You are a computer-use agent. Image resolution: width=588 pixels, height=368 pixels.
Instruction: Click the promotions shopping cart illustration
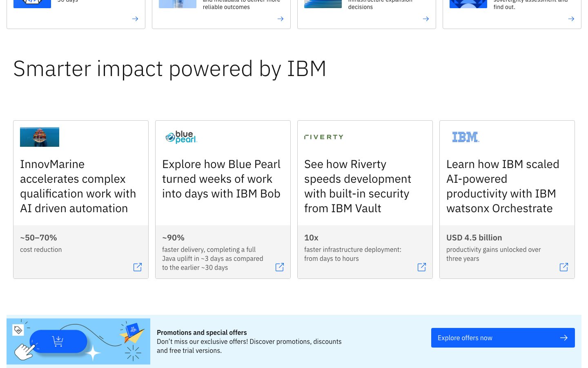pos(78,341)
